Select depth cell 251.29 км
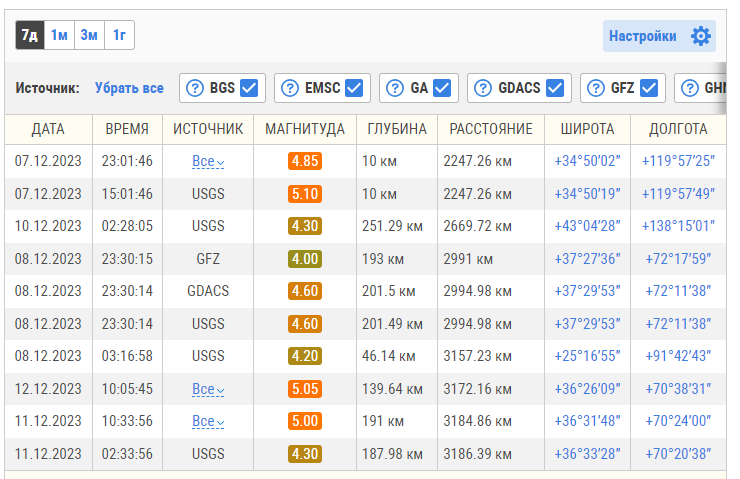Image resolution: width=740 pixels, height=479 pixels. [x=392, y=226]
